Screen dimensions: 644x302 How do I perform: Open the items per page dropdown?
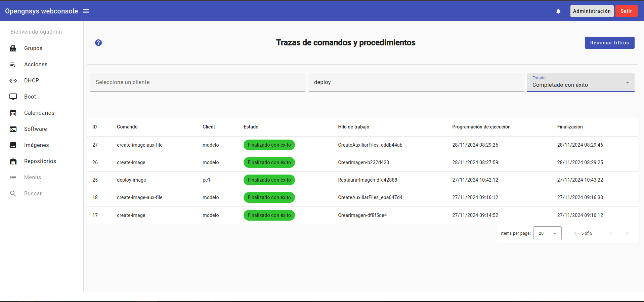[547, 233]
